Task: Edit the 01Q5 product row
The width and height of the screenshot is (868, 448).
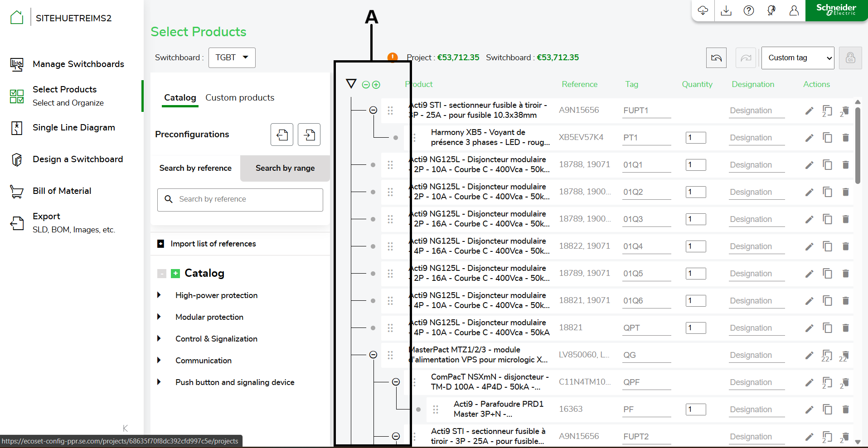Action: tap(809, 274)
